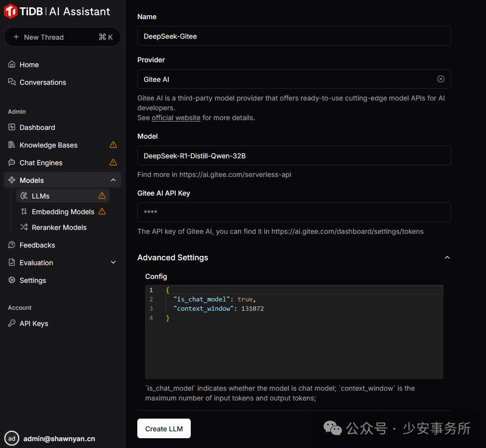Screen dimensions: 486x448
Task: Click the admin avatar circle
Action: [x=12, y=439]
